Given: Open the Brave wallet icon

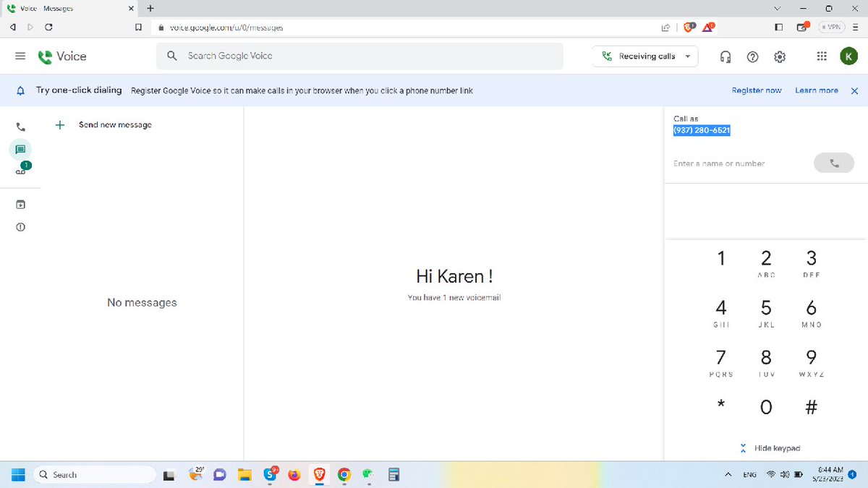Looking at the screenshot, I should click(801, 27).
